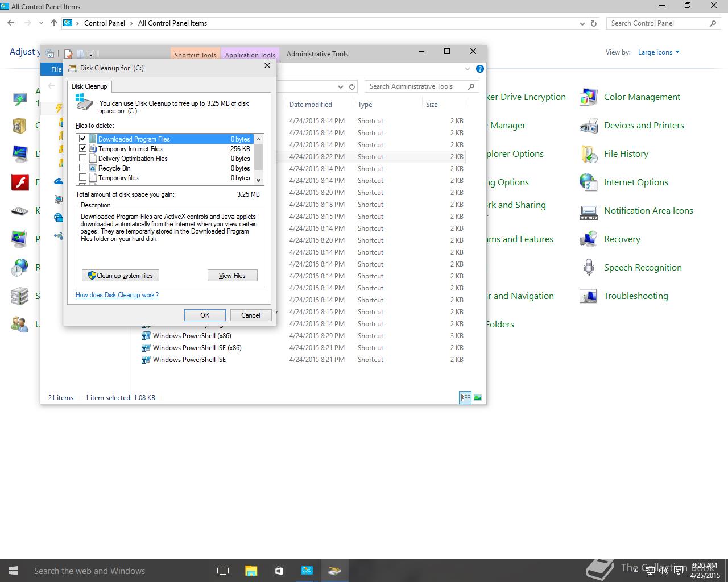Viewport: 728px width, 582px height.
Task: Open the Store icon on taskbar
Action: click(x=279, y=571)
